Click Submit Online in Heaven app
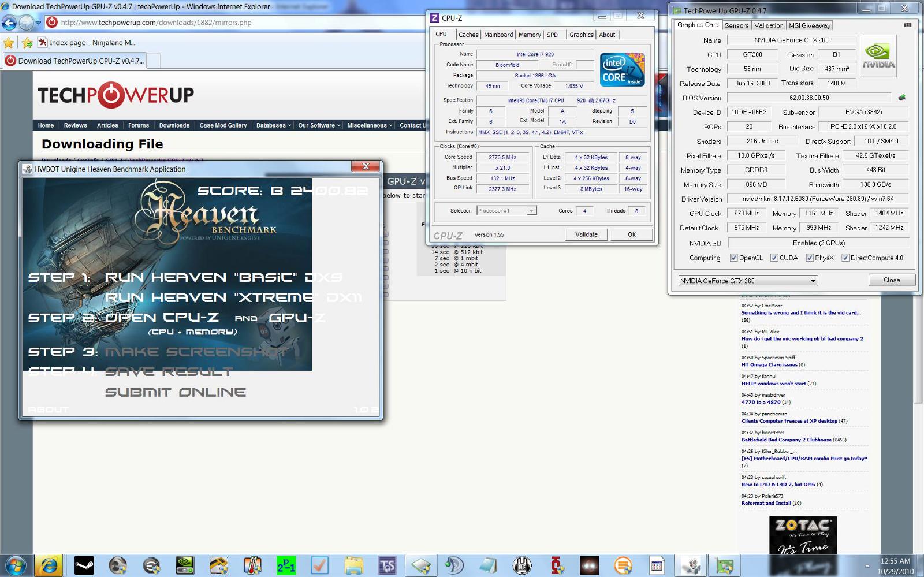924x577 pixels. pyautogui.click(x=175, y=393)
